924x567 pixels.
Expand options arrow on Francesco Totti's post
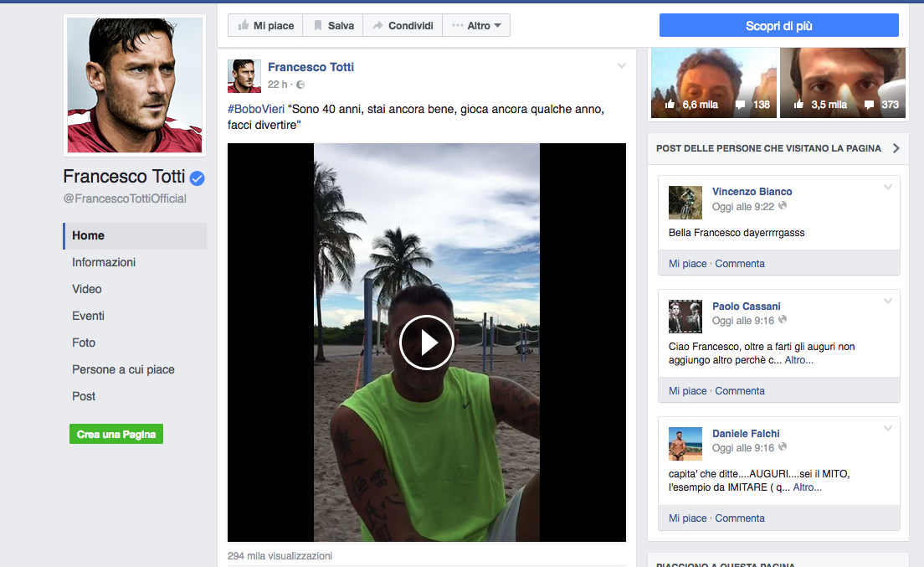click(x=621, y=66)
